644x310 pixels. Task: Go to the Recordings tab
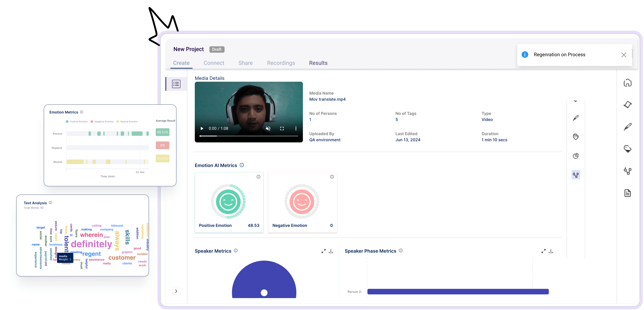[x=281, y=63]
